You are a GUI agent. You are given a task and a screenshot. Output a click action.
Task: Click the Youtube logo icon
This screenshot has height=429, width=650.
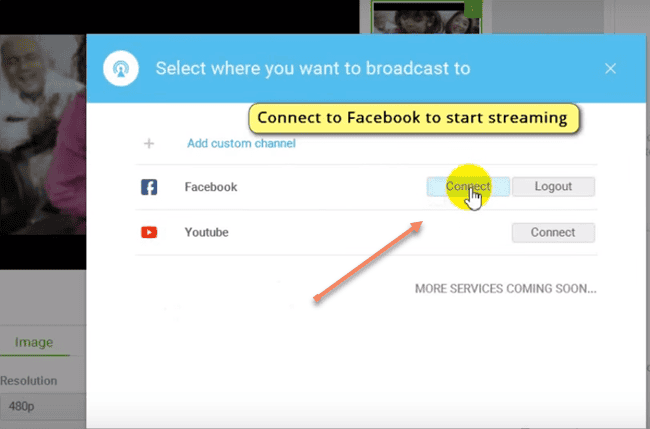(x=149, y=232)
